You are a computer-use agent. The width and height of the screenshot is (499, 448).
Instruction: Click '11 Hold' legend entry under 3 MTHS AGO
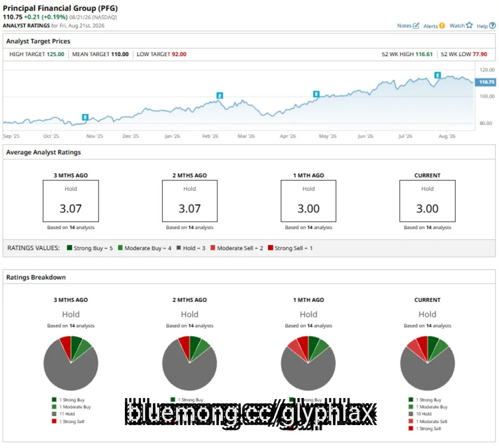coord(63,414)
